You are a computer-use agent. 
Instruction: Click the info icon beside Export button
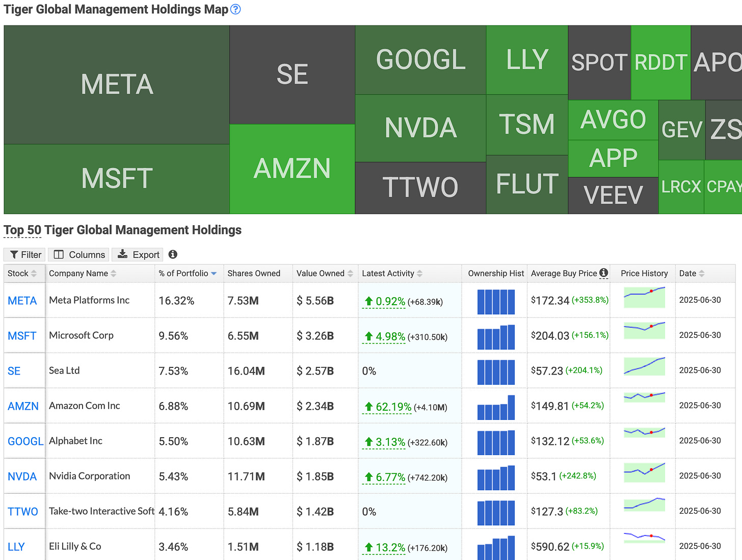pyautogui.click(x=173, y=254)
